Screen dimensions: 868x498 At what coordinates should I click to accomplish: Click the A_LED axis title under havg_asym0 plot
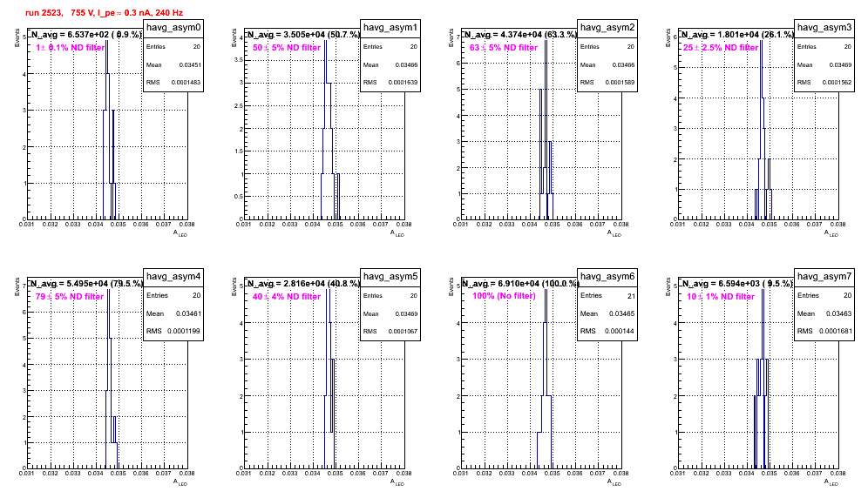180,233
